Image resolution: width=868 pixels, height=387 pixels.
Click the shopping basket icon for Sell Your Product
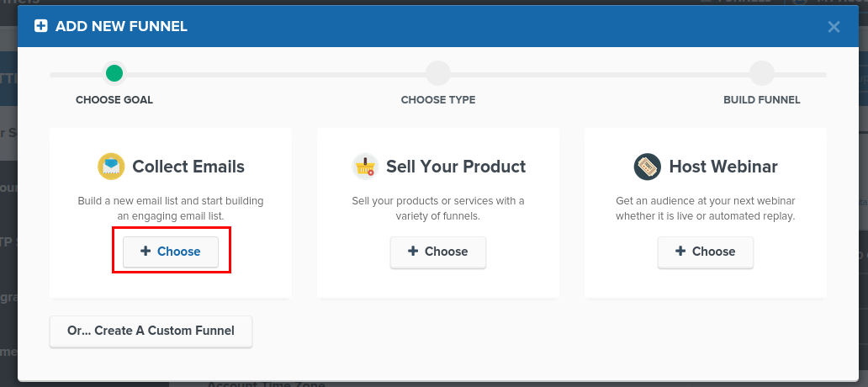coord(365,167)
